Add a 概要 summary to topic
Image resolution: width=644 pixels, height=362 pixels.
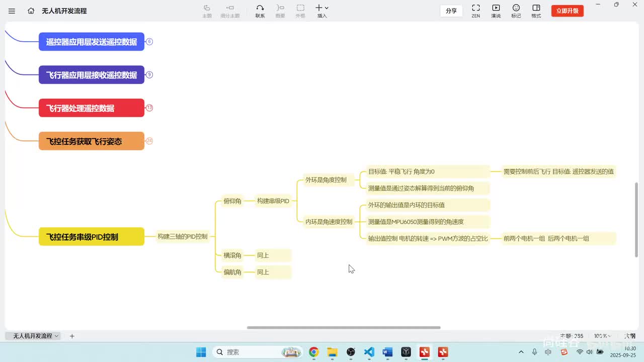coord(280,11)
